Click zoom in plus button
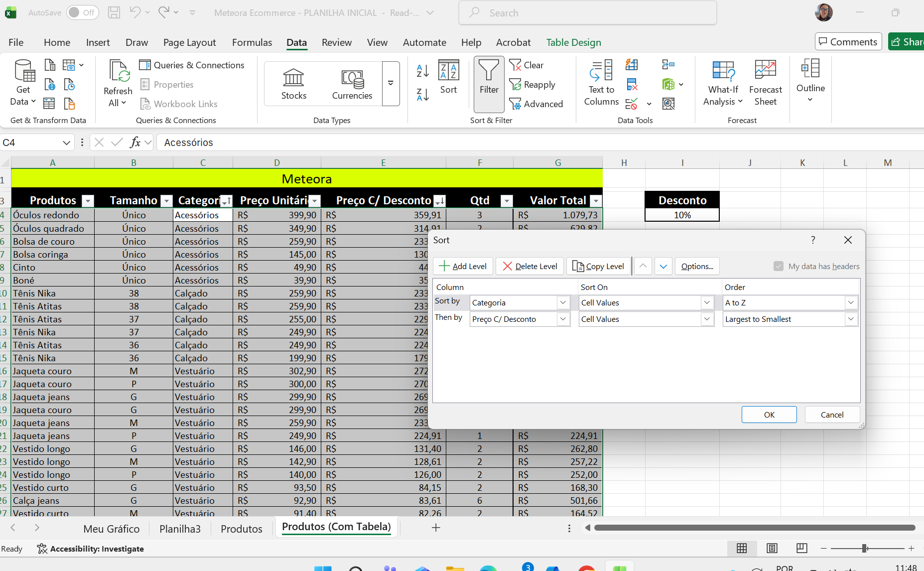Image resolution: width=924 pixels, height=571 pixels. 911,548
